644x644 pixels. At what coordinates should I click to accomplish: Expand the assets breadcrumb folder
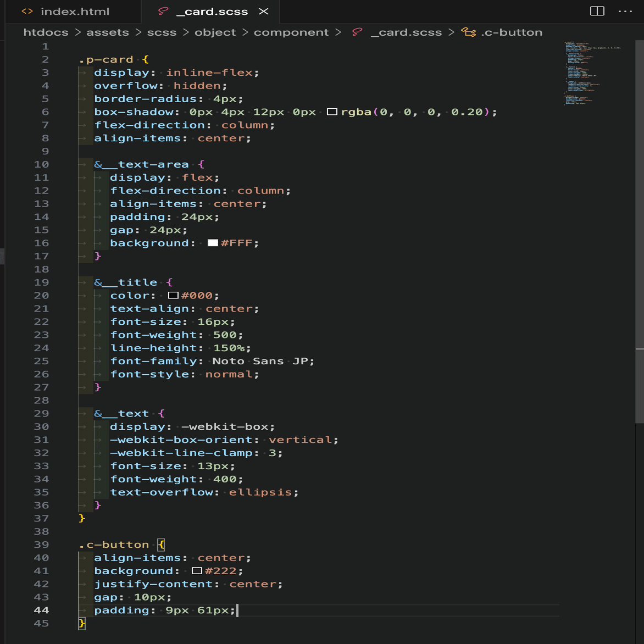107,32
